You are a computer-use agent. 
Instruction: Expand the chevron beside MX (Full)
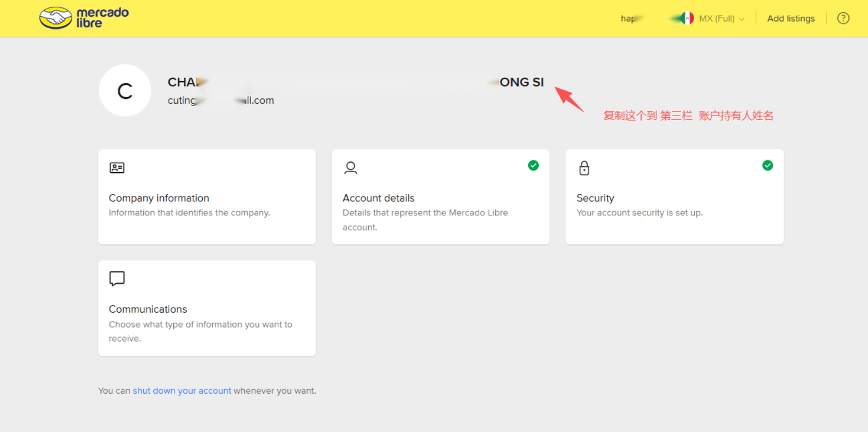click(x=742, y=19)
